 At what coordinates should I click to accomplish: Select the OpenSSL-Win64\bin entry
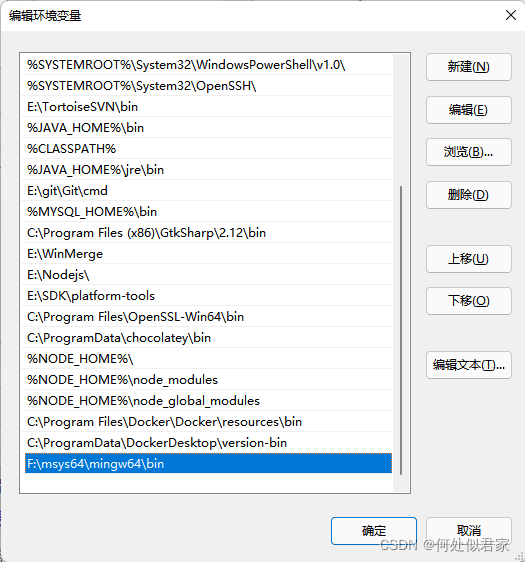coord(207,316)
